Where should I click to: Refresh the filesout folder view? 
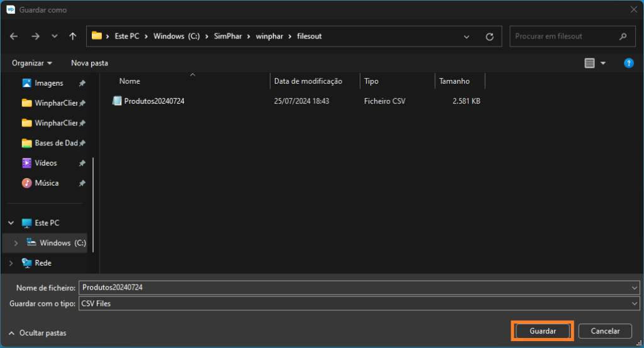[489, 36]
